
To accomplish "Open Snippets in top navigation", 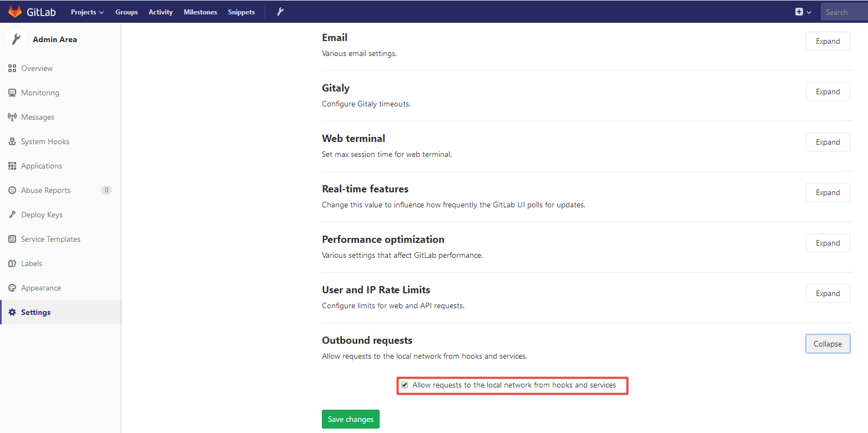I will tap(241, 12).
